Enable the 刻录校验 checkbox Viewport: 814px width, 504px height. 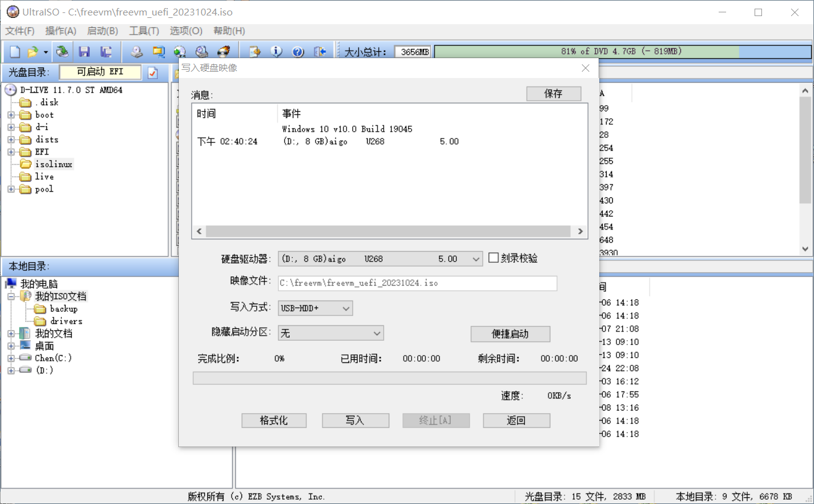point(493,258)
